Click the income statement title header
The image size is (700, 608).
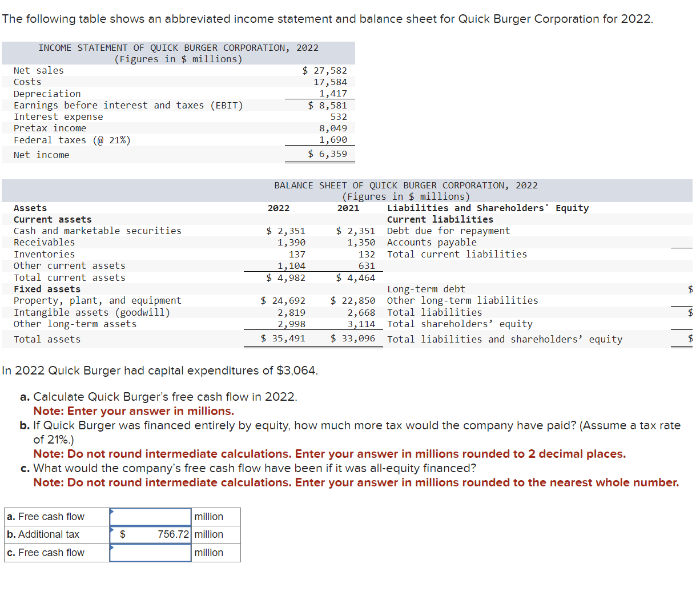178,53
